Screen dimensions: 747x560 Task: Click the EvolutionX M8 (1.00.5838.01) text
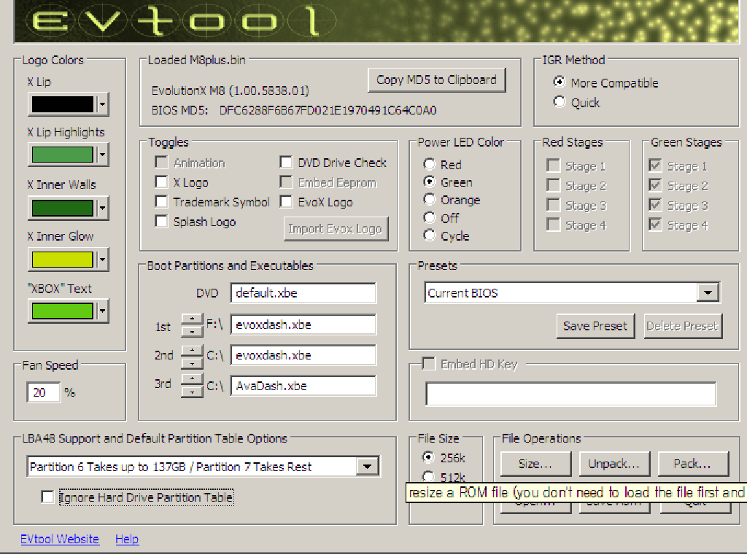[230, 90]
